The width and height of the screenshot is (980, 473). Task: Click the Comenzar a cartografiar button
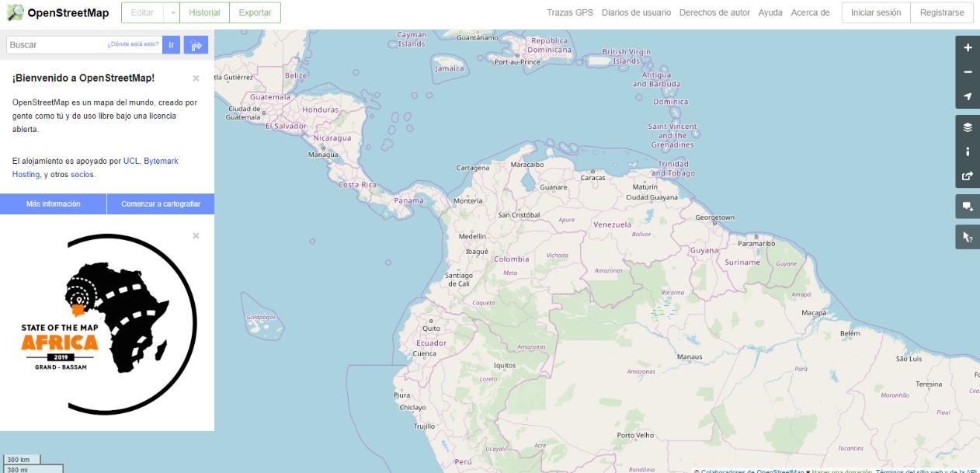tap(161, 203)
